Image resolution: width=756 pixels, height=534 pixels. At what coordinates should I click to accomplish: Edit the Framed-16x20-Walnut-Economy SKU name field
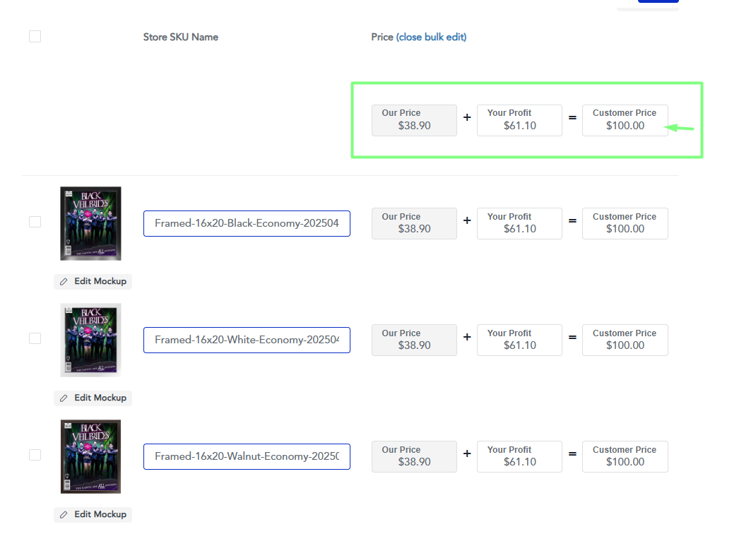click(247, 456)
